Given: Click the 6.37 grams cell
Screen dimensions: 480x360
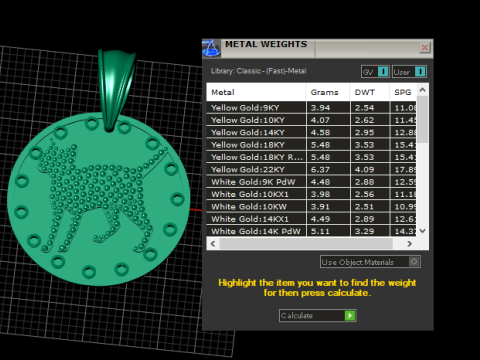Looking at the screenshot, I should [328, 169].
